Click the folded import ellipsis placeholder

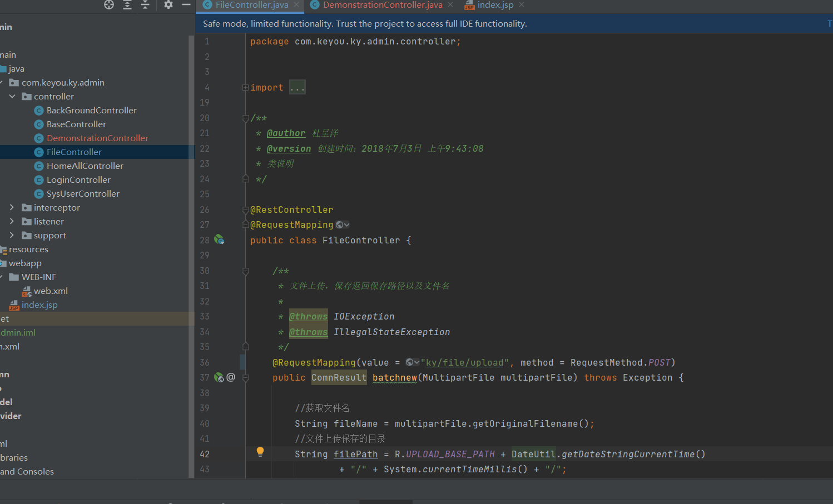[x=297, y=87]
